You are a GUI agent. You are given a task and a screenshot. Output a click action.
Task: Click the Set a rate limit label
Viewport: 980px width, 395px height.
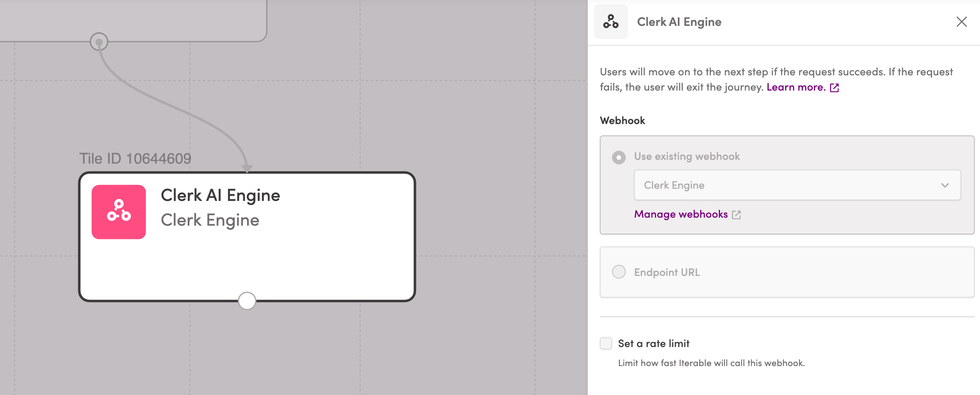pyautogui.click(x=653, y=343)
